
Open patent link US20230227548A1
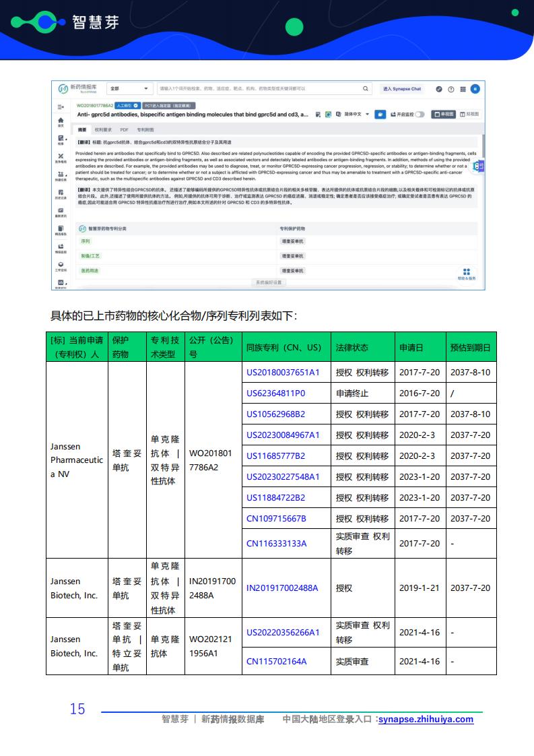point(283,477)
